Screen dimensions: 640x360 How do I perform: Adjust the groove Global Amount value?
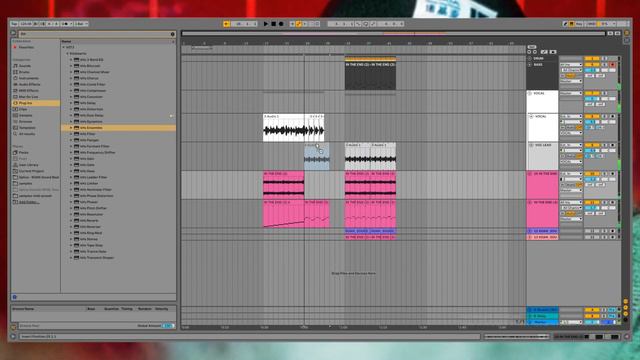pos(168,326)
